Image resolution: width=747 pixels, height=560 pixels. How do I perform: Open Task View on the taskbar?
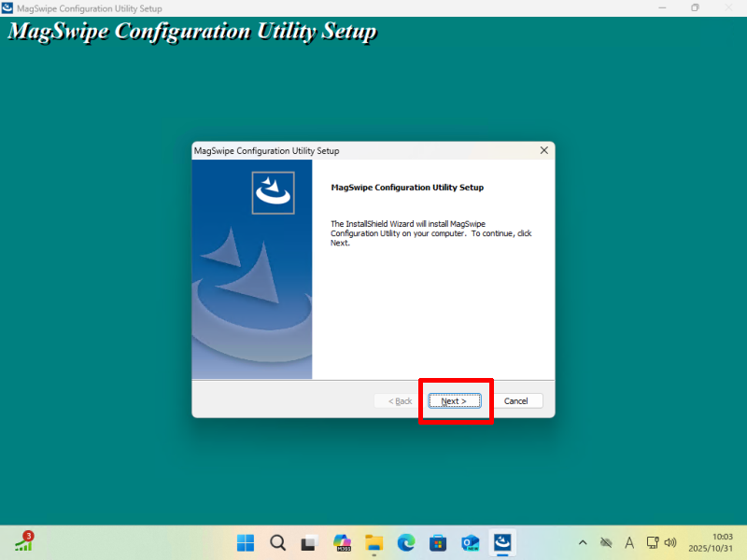(309, 542)
